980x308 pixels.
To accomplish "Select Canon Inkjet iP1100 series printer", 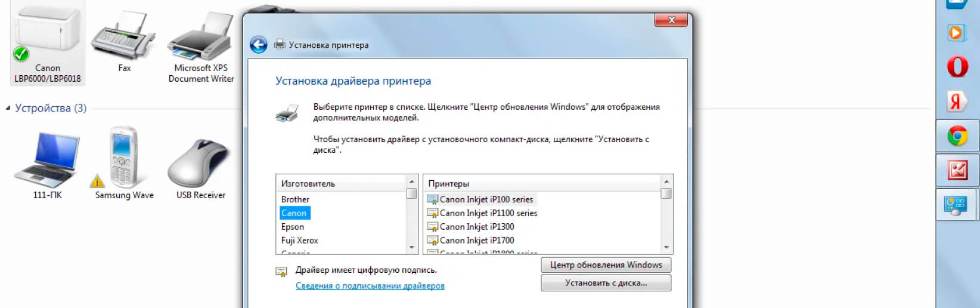I will [483, 213].
